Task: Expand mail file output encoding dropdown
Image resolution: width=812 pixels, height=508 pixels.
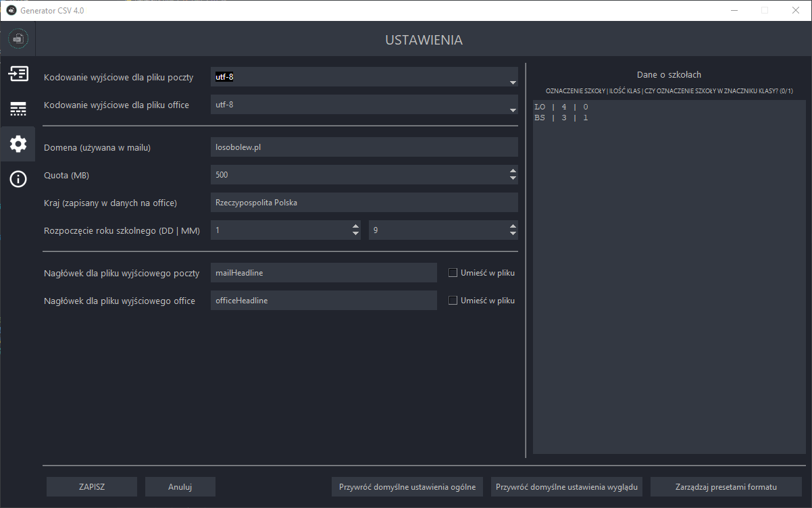Action: point(513,82)
